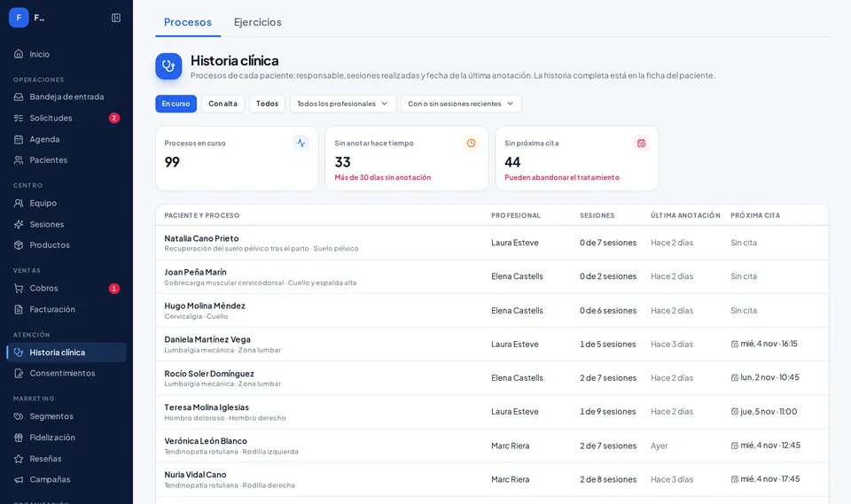Open the Con o sin sesiones recientes dropdown
Screen dimensions: 851x504
coord(461,104)
